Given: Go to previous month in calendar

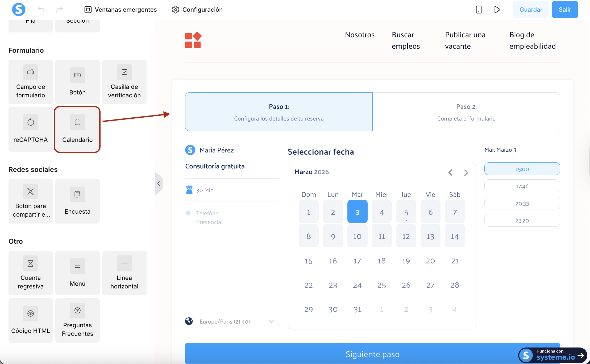Looking at the screenshot, I should coord(450,172).
